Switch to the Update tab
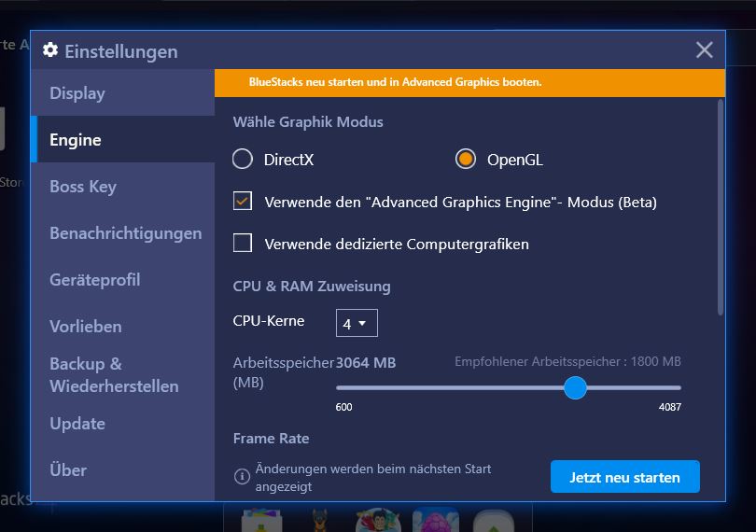The height and width of the screenshot is (532, 756). click(123, 424)
